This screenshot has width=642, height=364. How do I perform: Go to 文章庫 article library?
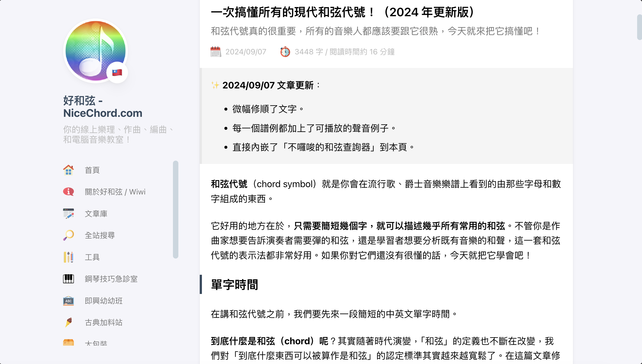pyautogui.click(x=96, y=214)
